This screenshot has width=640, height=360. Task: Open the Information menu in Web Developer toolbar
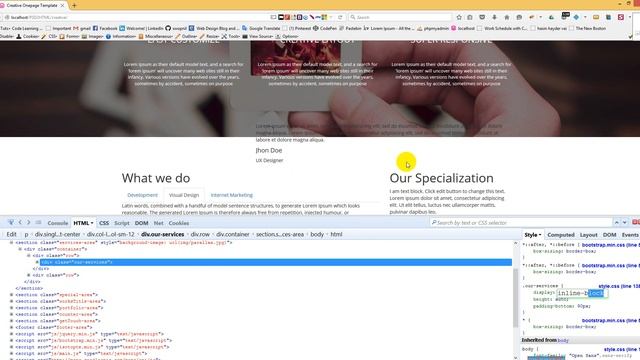click(x=121, y=36)
